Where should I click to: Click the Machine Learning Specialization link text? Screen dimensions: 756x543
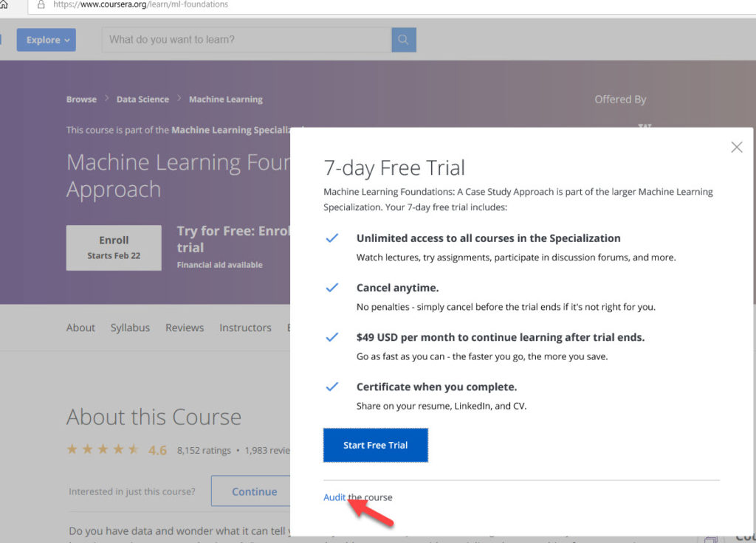point(231,130)
